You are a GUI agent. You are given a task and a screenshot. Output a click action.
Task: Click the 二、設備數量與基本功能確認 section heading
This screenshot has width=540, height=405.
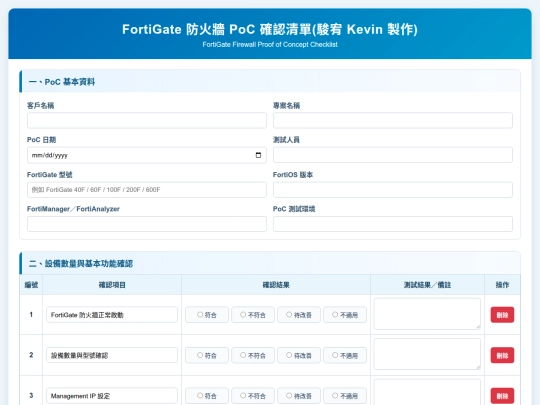[x=81, y=264]
